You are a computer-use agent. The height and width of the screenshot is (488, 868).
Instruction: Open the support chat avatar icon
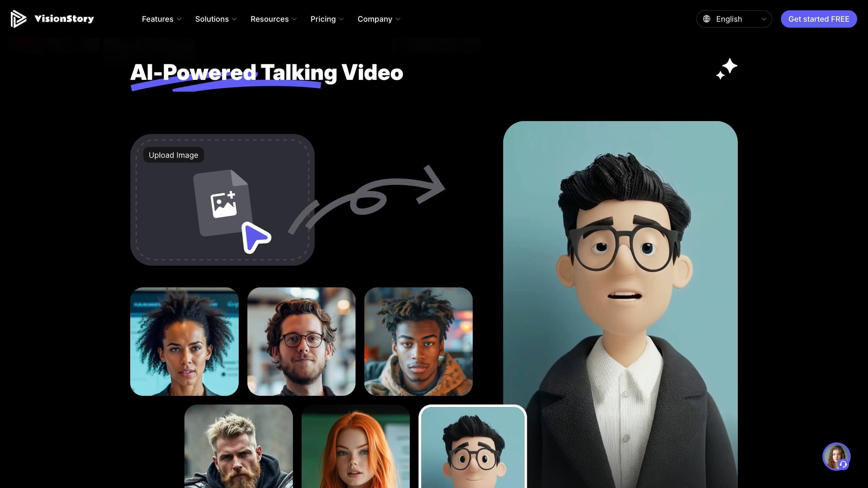(836, 456)
